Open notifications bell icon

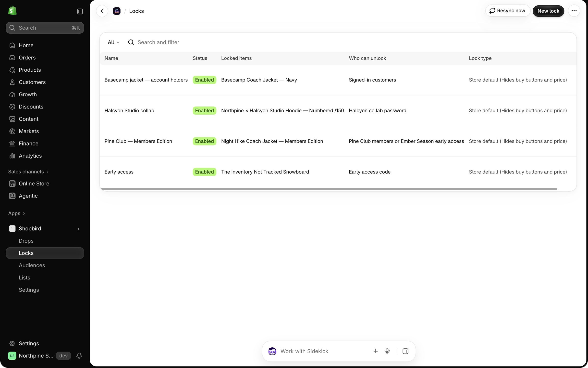coord(79,355)
